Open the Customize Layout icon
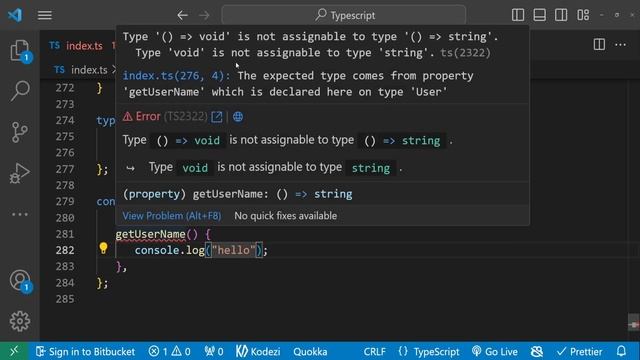The image size is (640, 360). click(583, 15)
